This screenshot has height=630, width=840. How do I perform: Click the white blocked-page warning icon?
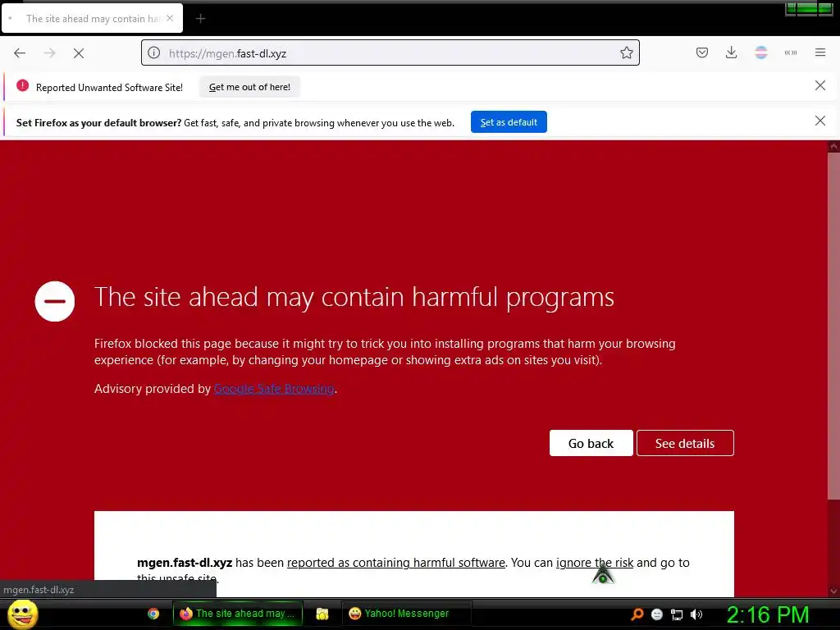(x=55, y=301)
